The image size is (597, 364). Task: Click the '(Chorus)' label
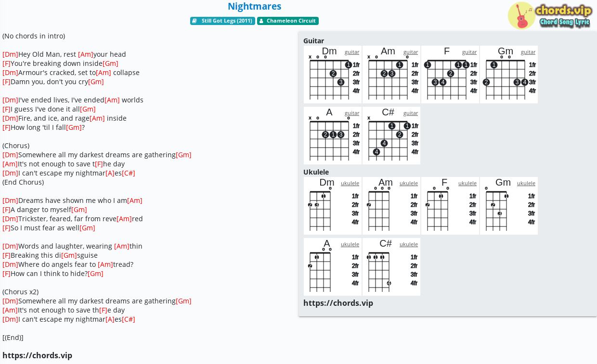click(16, 146)
